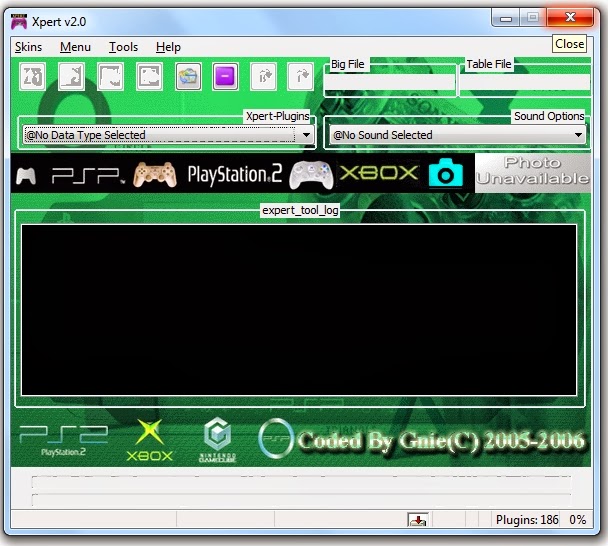Image resolution: width=608 pixels, height=546 pixels.
Task: Open the Help menu
Action: tap(168, 47)
